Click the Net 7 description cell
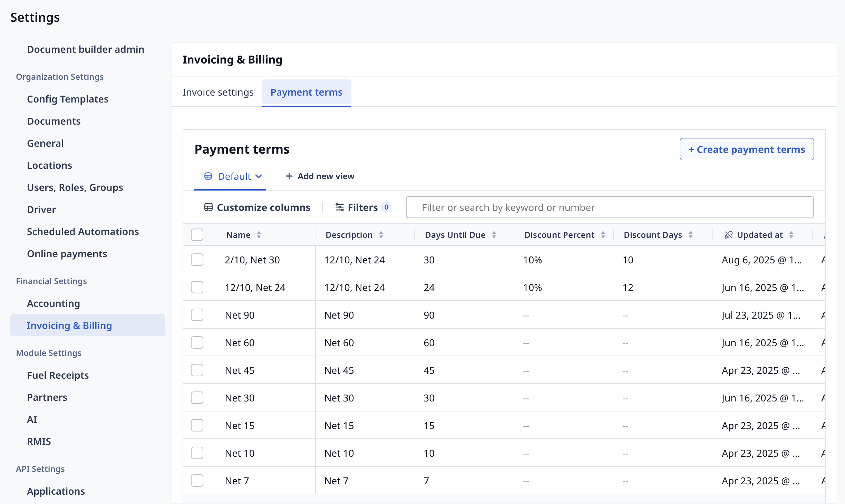The height and width of the screenshot is (504, 845). 337,481
